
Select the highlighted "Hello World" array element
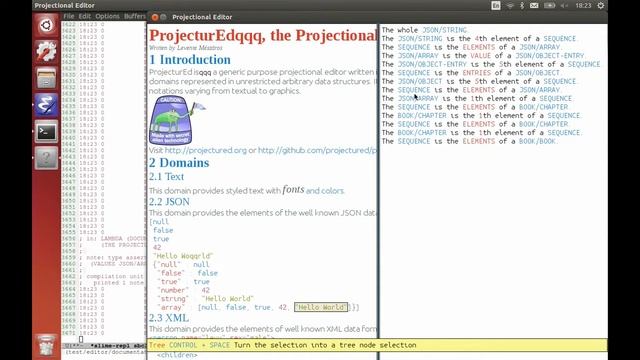321,307
